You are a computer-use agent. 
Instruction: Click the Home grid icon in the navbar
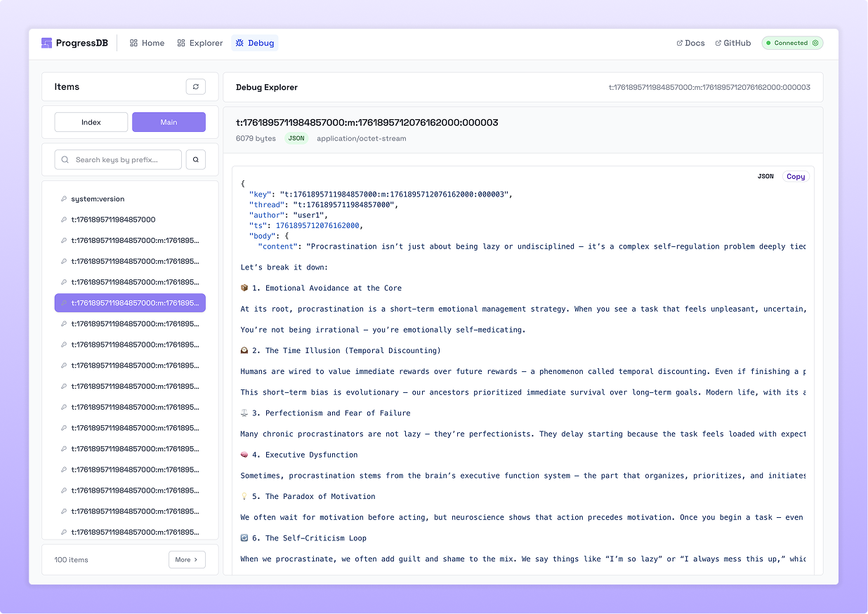(133, 43)
